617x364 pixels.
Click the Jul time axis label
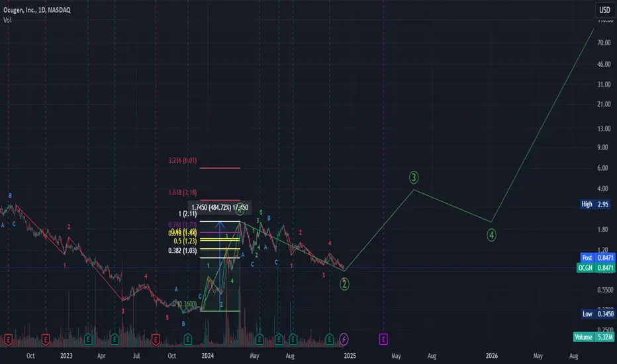(136, 356)
